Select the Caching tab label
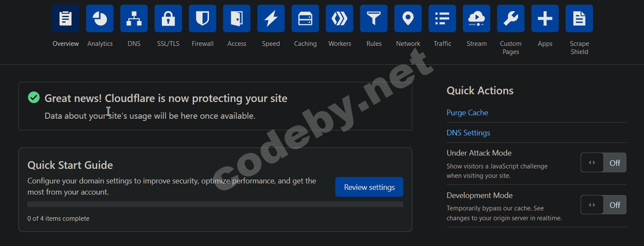644x246 pixels. coord(305,44)
